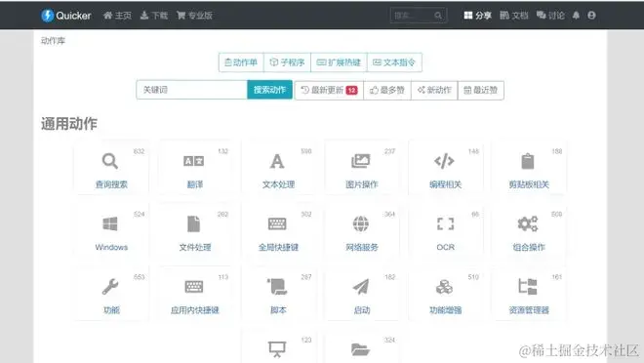This screenshot has height=363, width=644.
Task: Click the 启动 category label
Action: (x=362, y=310)
